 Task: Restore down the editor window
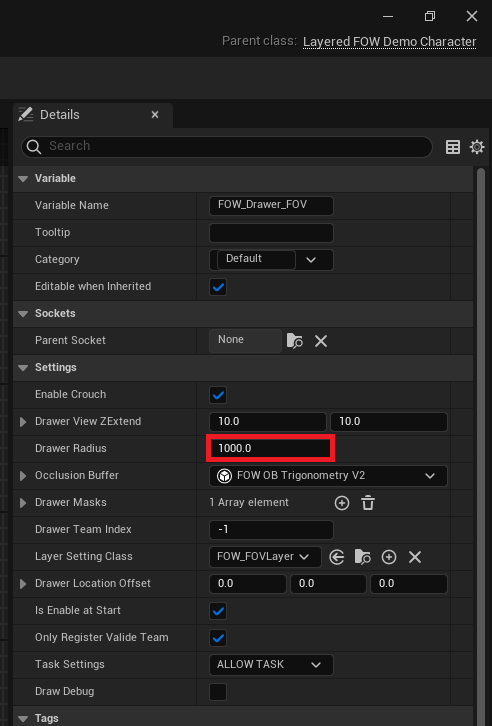coord(430,16)
